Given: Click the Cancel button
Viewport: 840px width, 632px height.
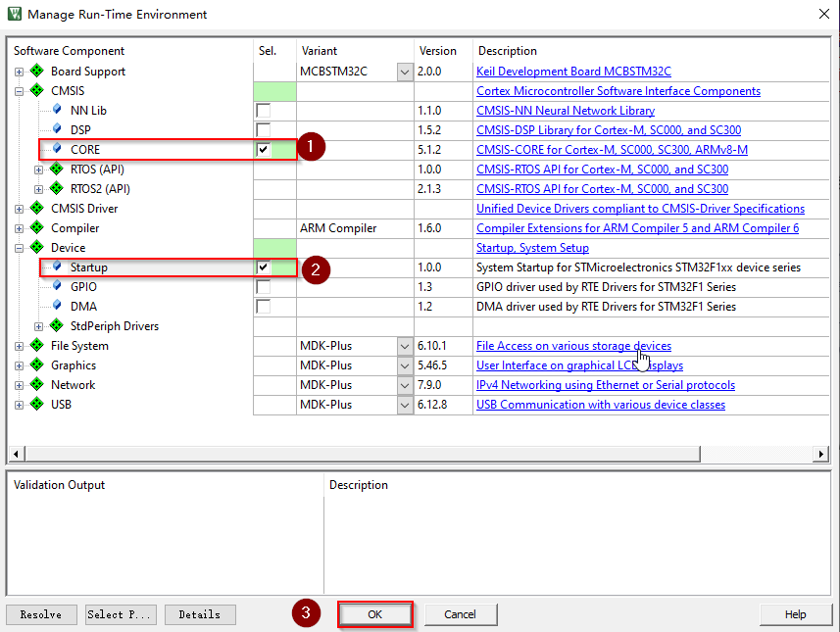Looking at the screenshot, I should pyautogui.click(x=461, y=614).
